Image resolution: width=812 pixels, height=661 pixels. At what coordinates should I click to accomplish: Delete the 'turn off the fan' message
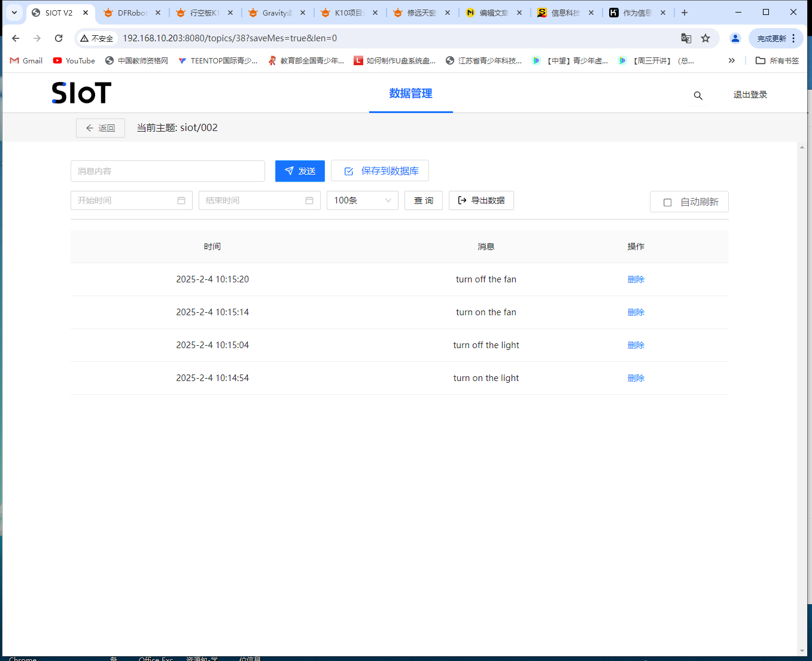pos(635,279)
